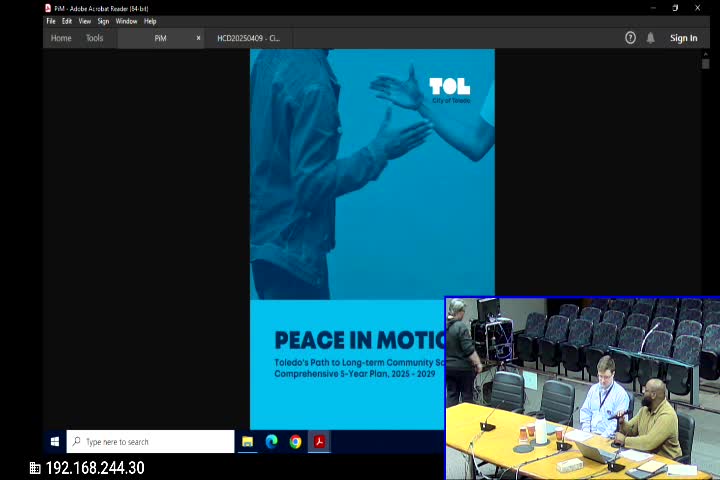720x480 pixels.
Task: Switch to the HCD20250409 document tab
Action: click(248, 38)
